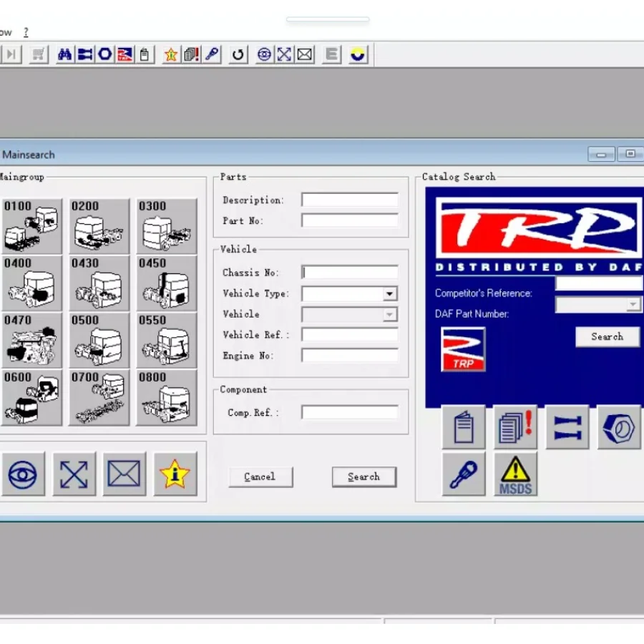644x644 pixels.
Task: Click the key toolbar icon
Action: coord(212,54)
